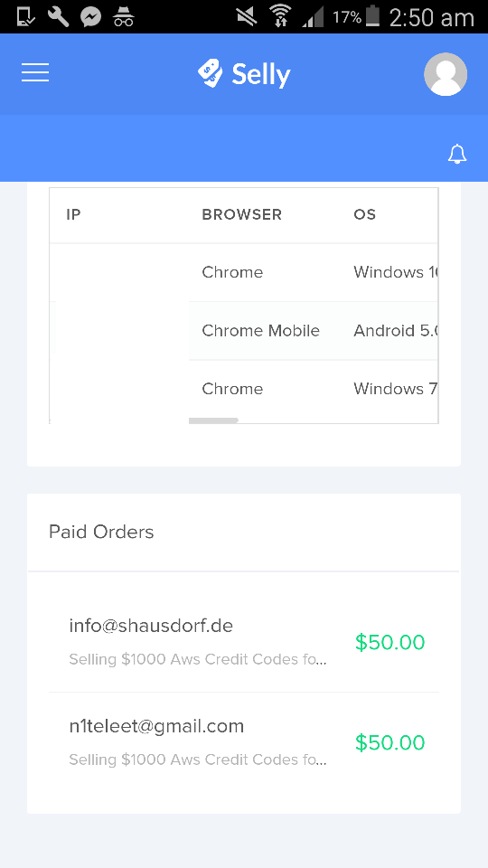Tap the incognito glasses status icon
The image size is (488, 868).
click(124, 18)
